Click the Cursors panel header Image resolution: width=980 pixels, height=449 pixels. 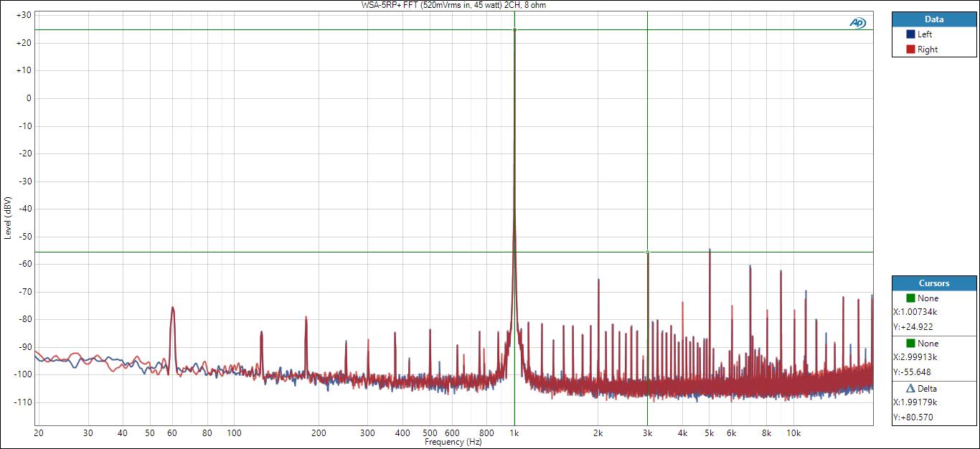click(933, 283)
